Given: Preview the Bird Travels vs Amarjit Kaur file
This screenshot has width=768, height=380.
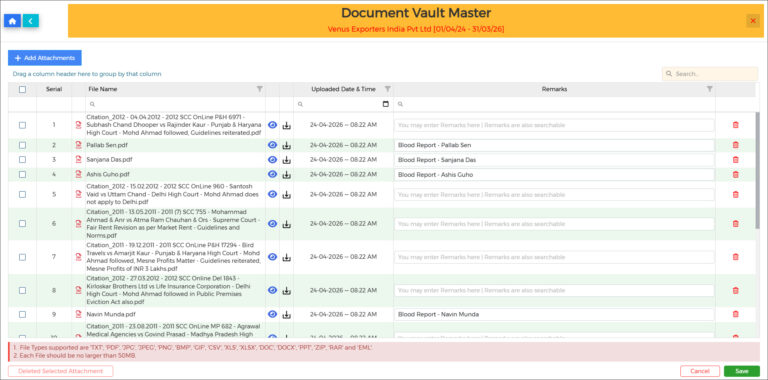Looking at the screenshot, I should point(273,257).
